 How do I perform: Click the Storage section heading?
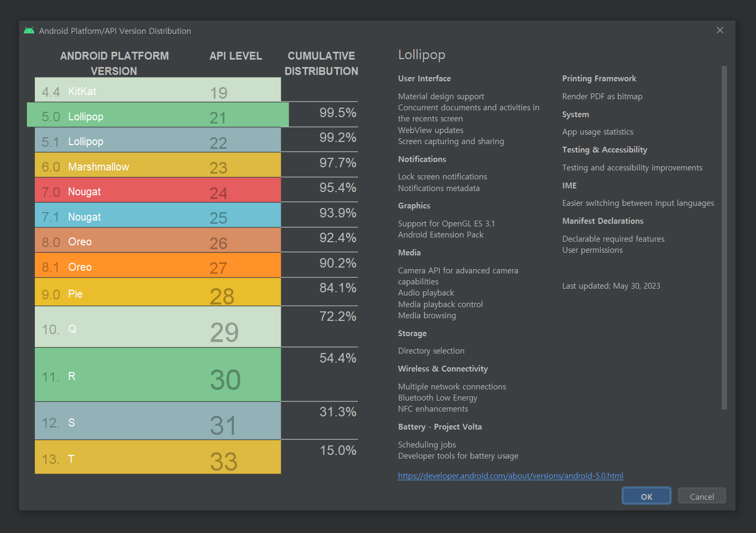pos(412,334)
